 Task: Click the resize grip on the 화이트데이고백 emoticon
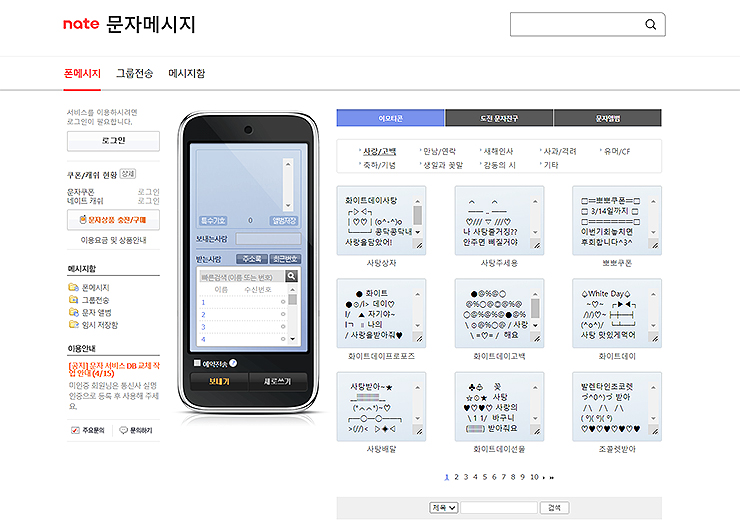tap(537, 338)
